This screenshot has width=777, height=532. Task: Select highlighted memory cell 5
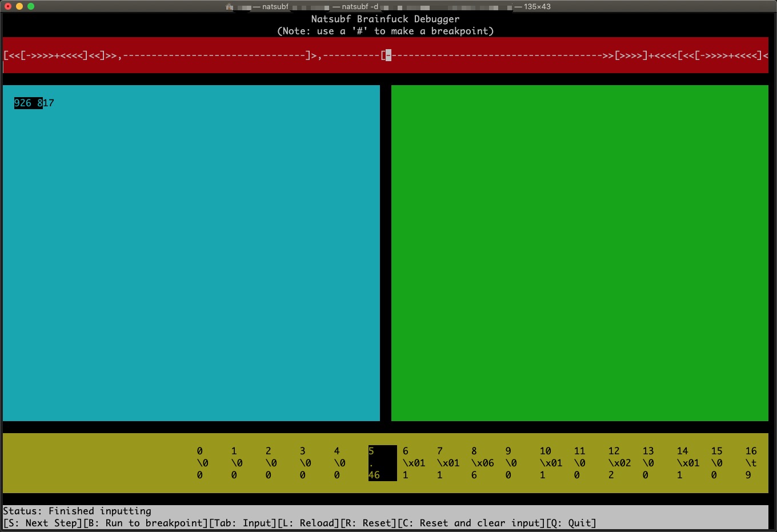click(382, 463)
